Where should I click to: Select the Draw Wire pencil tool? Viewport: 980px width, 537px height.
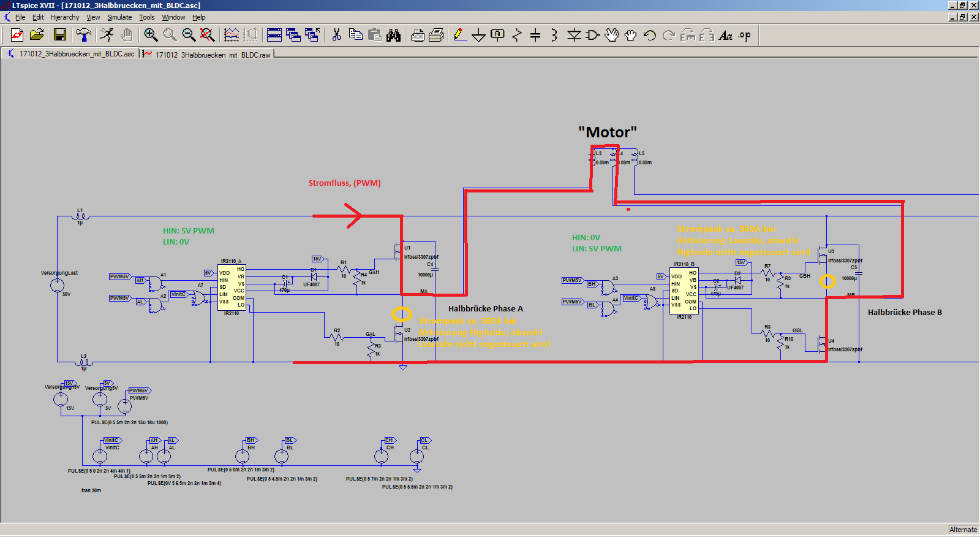pos(460,35)
